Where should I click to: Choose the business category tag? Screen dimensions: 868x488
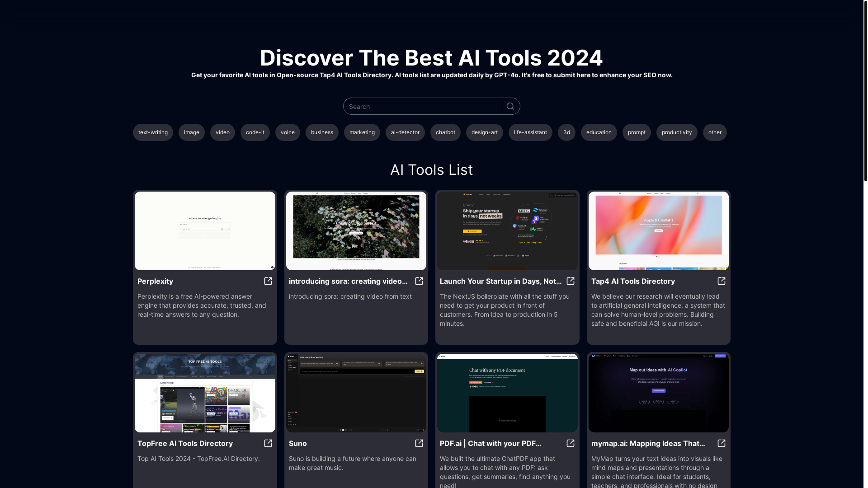[322, 132]
